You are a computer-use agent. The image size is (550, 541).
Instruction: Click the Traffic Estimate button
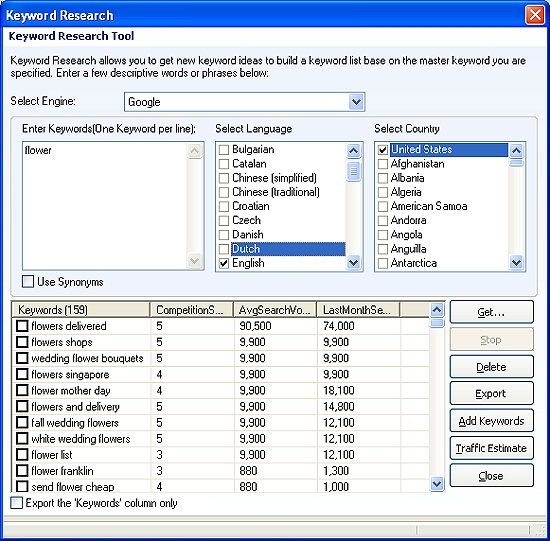[x=491, y=448]
